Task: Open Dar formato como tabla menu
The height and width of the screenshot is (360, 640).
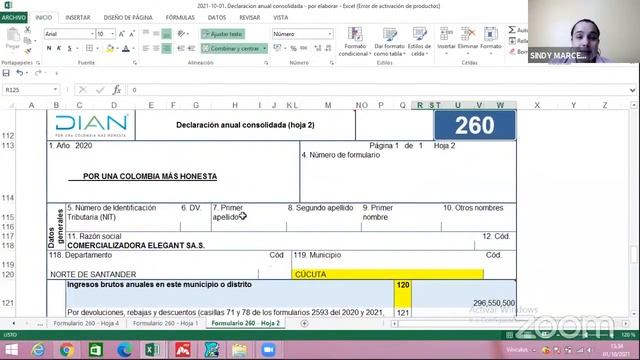Action: pyautogui.click(x=389, y=42)
